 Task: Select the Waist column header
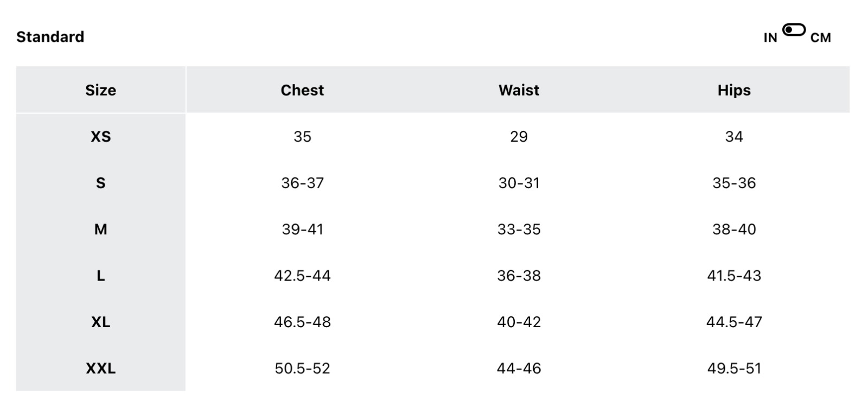point(519,90)
